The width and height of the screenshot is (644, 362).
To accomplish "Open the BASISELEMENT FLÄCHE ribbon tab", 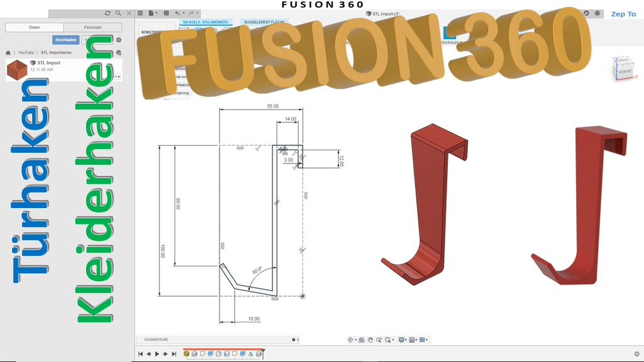I will 265,22.
